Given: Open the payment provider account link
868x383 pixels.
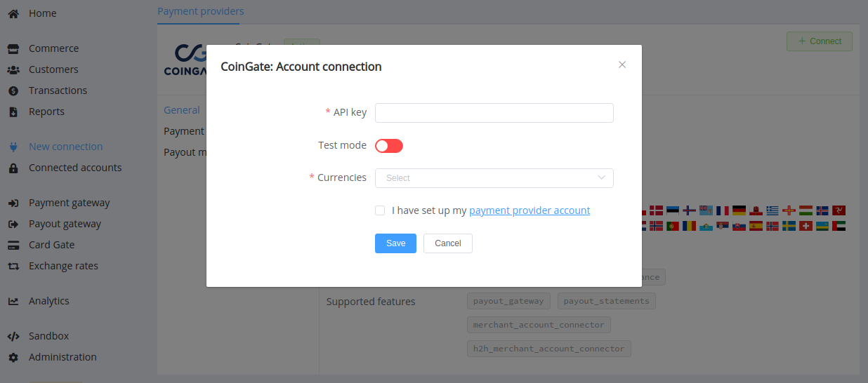Looking at the screenshot, I should pos(530,210).
